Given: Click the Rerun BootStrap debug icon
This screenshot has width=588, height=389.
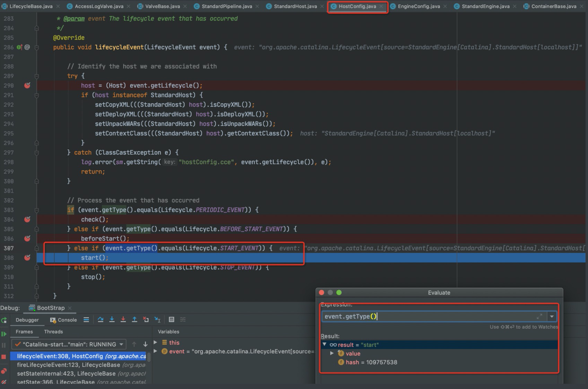Looking at the screenshot, I should click(x=4, y=320).
